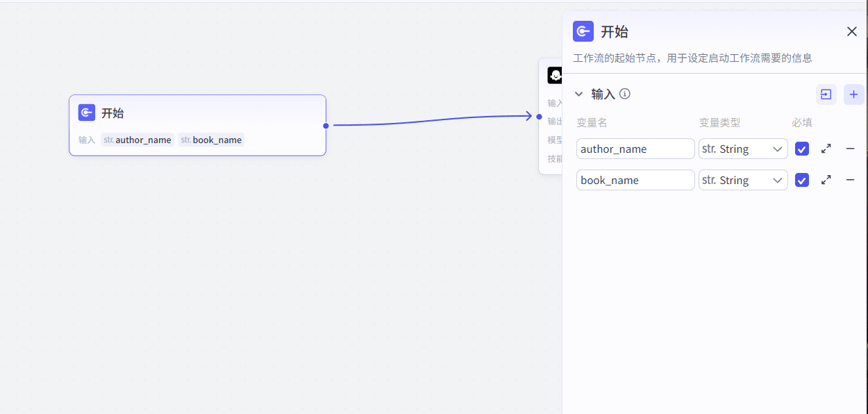Click the output port of the 开始 node
Image resolution: width=868 pixels, height=414 pixels.
pyautogui.click(x=326, y=126)
